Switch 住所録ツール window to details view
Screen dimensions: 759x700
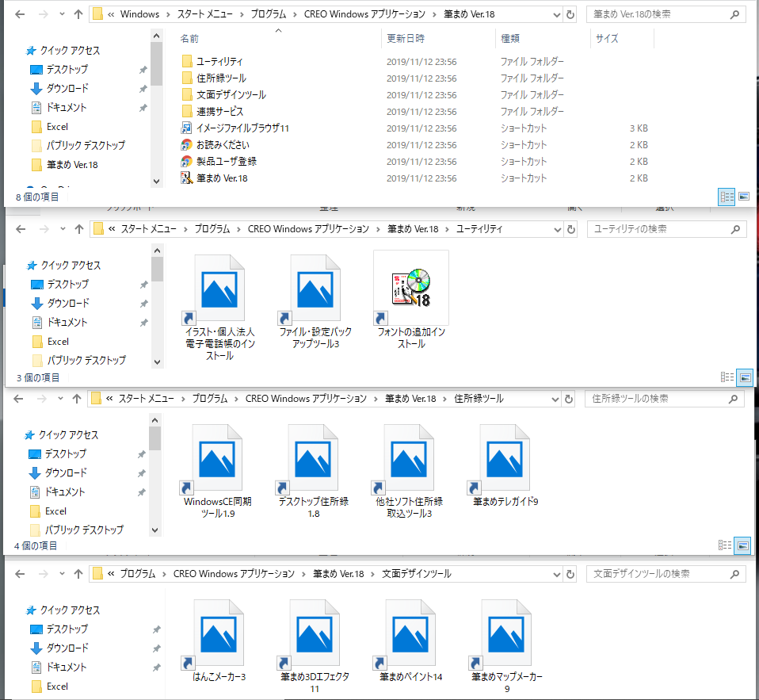[725, 545]
